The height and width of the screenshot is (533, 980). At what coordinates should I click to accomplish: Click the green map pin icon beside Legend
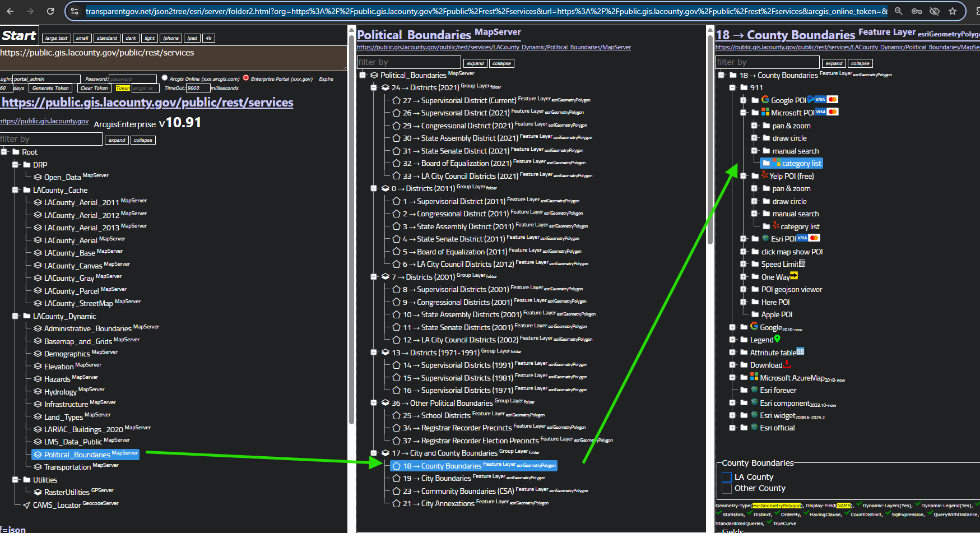pyautogui.click(x=777, y=339)
